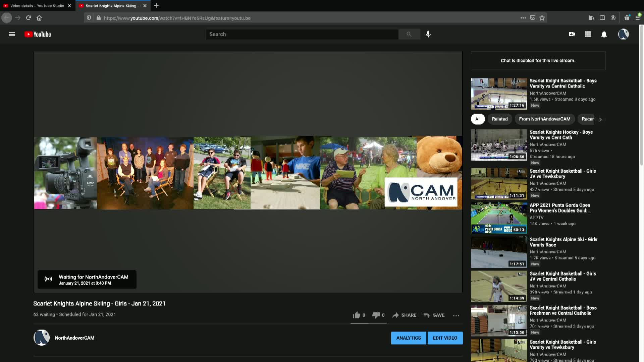This screenshot has height=362, width=644.
Task: Open the NorthAndoverCAM channel name link
Action: [74, 338]
